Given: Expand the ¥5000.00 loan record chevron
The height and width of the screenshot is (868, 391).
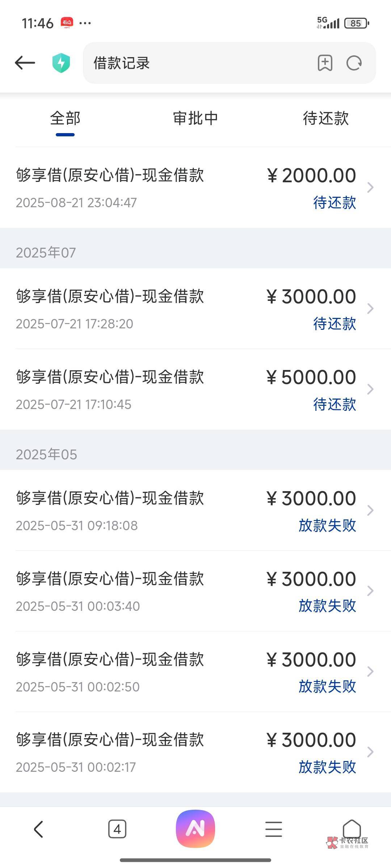Looking at the screenshot, I should (x=370, y=389).
